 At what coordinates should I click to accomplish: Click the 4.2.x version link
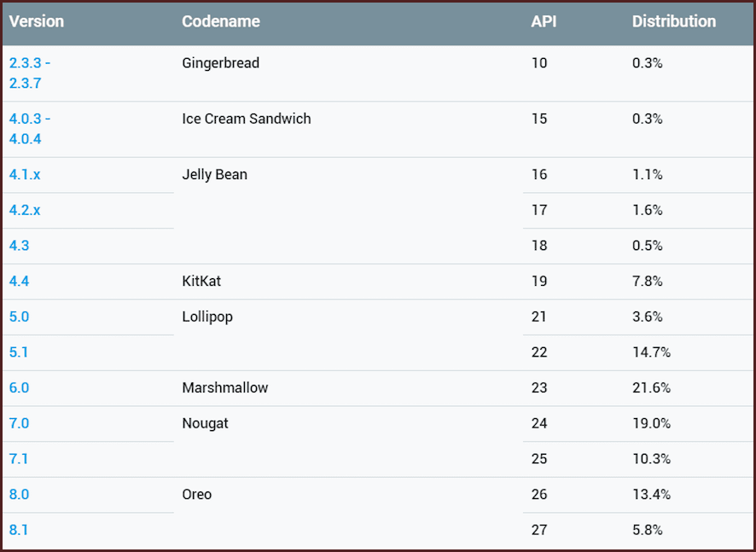25,210
